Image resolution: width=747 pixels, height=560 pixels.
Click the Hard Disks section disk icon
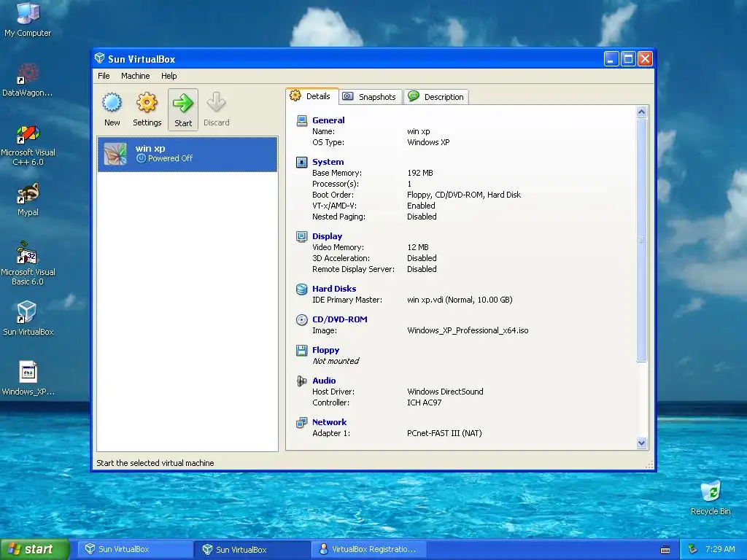[301, 289]
